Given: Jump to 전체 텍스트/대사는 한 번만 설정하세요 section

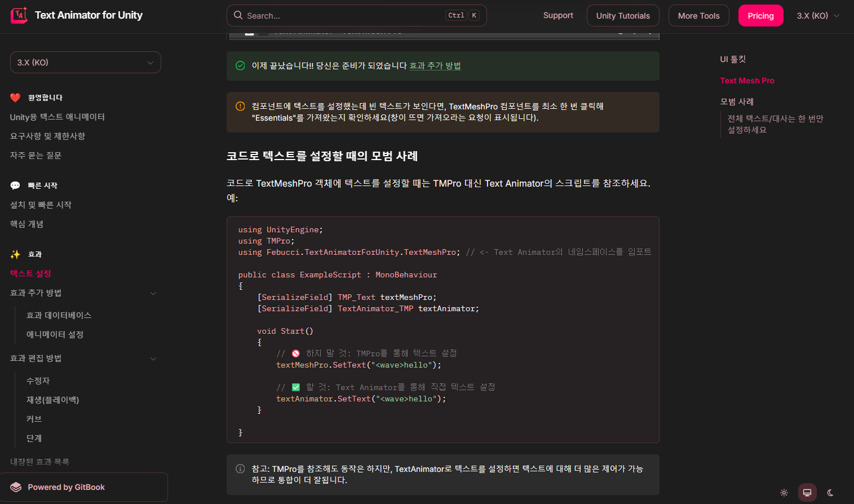Looking at the screenshot, I should (x=776, y=124).
